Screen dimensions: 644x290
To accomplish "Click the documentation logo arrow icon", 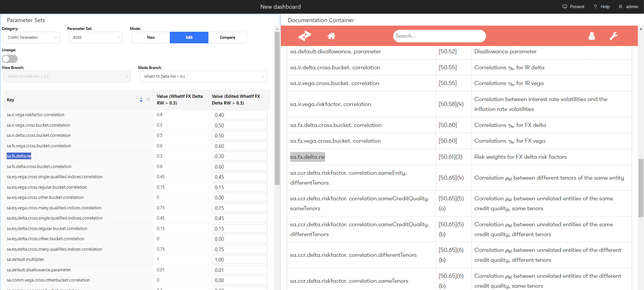I will tap(305, 36).
